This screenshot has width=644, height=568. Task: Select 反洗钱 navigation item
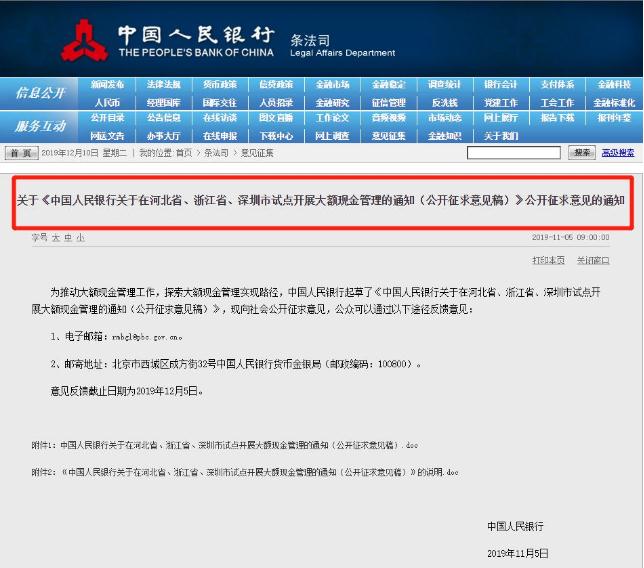point(444,103)
